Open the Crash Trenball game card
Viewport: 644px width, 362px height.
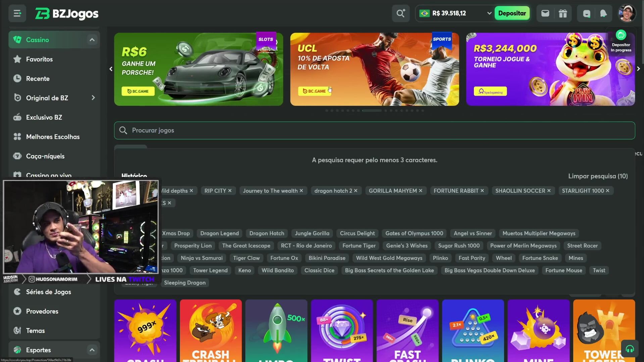[211, 331]
